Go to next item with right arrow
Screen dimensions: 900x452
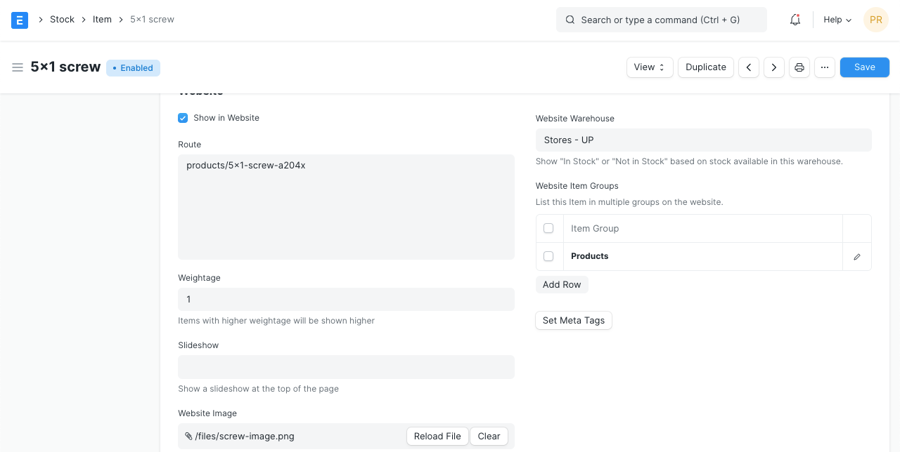click(x=773, y=68)
